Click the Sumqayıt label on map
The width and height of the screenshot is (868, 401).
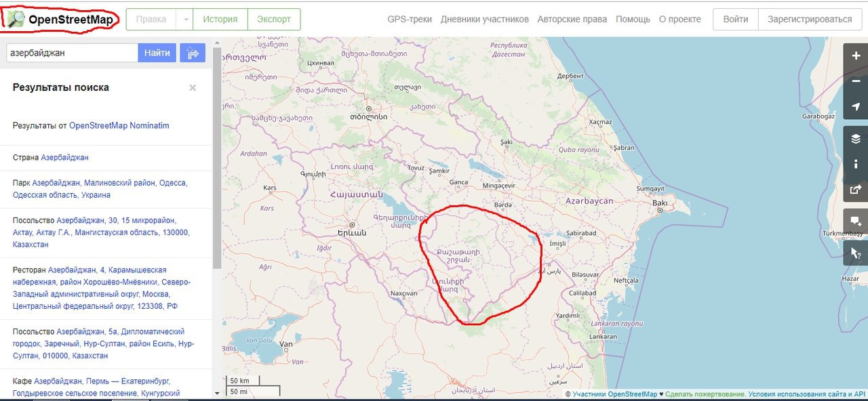651,188
